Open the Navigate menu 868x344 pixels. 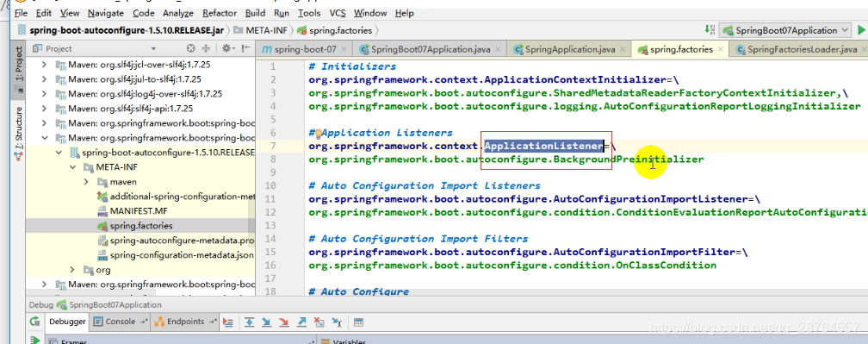pyautogui.click(x=106, y=13)
